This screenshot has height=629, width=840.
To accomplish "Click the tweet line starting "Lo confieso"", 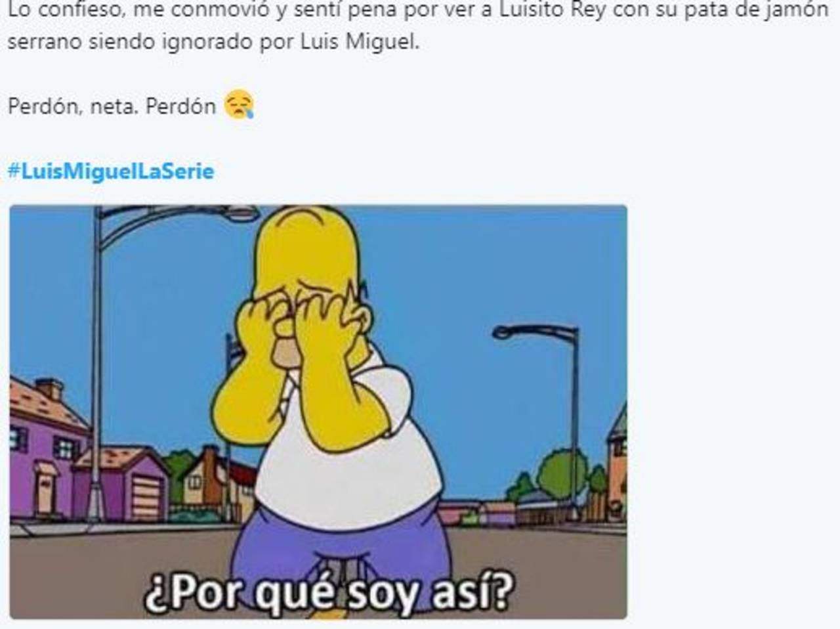I will 417,11.
